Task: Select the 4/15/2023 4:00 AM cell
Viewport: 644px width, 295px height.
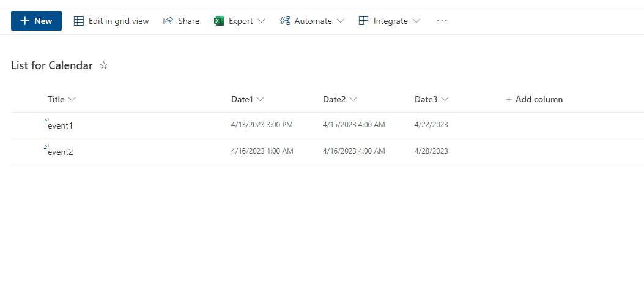Action: (354, 124)
